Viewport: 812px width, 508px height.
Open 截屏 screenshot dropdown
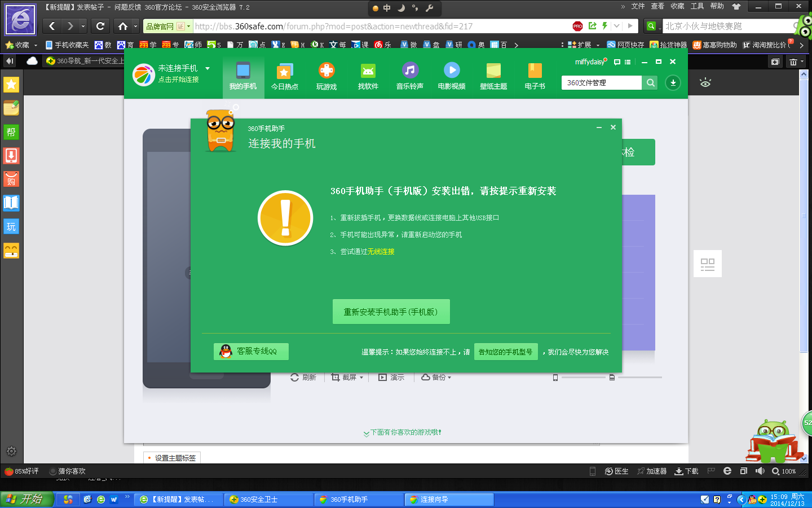(347, 377)
